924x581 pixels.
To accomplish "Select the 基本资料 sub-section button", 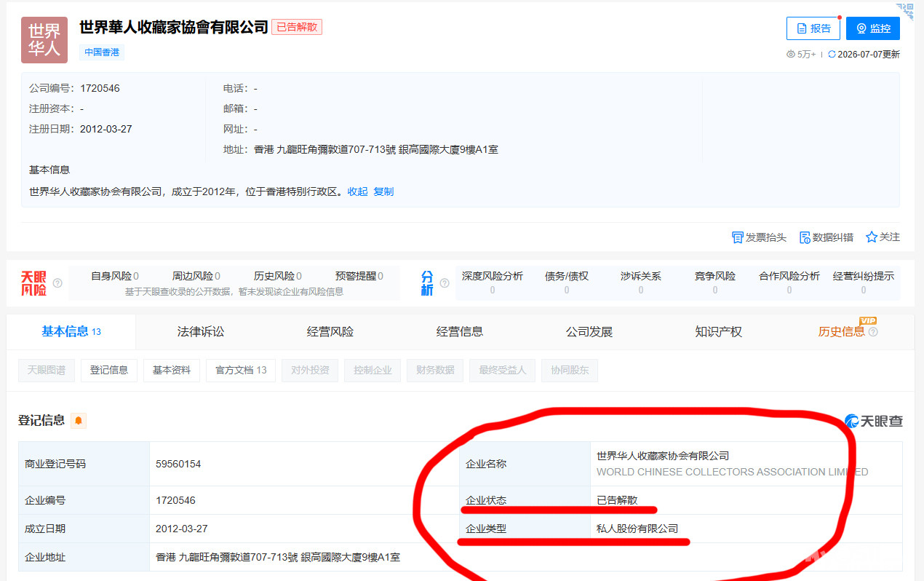I will pos(172,370).
